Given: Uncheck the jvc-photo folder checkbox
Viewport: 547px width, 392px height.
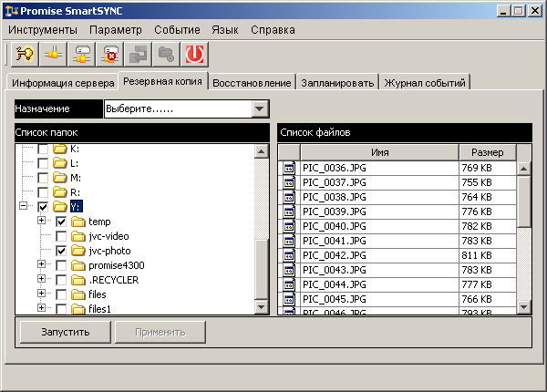Looking at the screenshot, I should click(x=61, y=251).
